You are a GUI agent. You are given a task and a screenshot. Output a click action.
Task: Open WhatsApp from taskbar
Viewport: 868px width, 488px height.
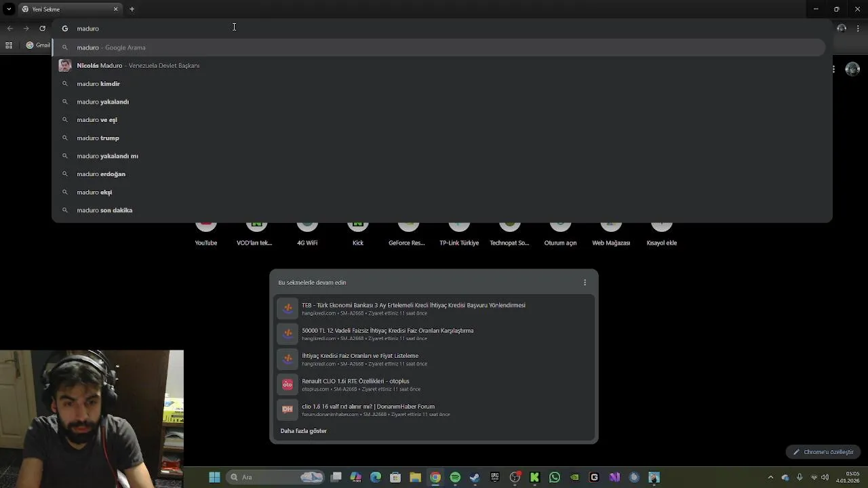555,477
